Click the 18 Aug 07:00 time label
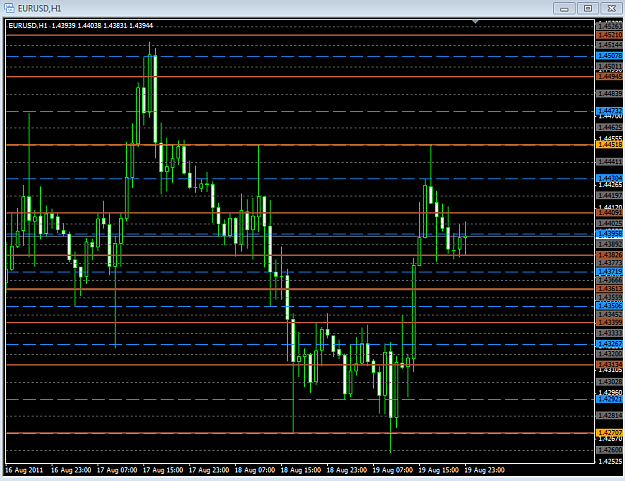The image size is (625, 481). 255,470
